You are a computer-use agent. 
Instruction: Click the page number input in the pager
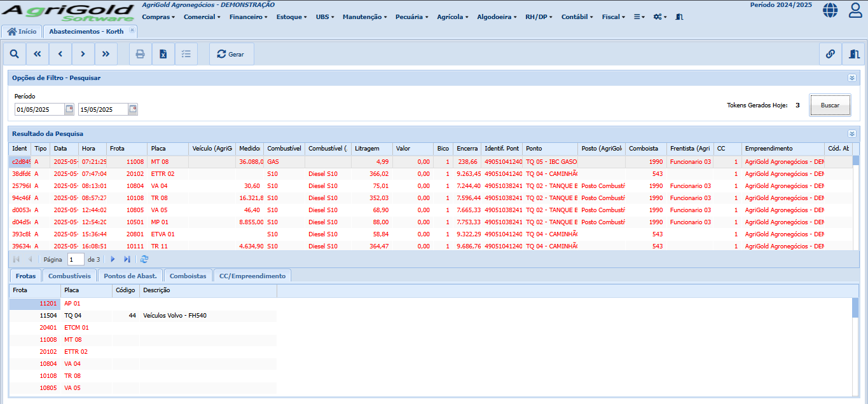tap(76, 259)
